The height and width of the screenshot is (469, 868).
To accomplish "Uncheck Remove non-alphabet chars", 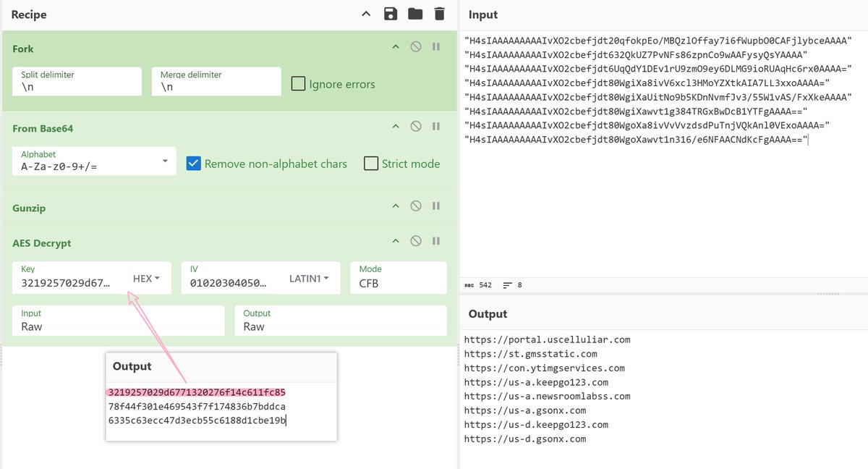I will pyautogui.click(x=194, y=164).
